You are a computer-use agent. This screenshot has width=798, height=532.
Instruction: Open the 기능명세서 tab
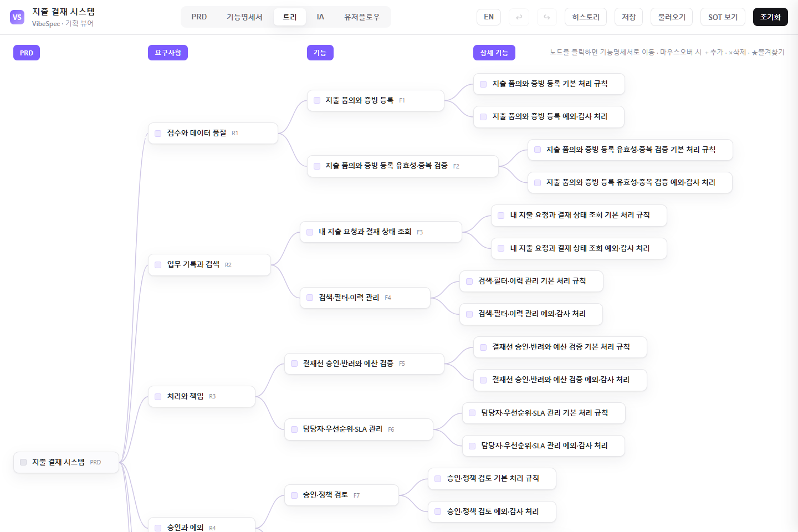[x=244, y=17]
